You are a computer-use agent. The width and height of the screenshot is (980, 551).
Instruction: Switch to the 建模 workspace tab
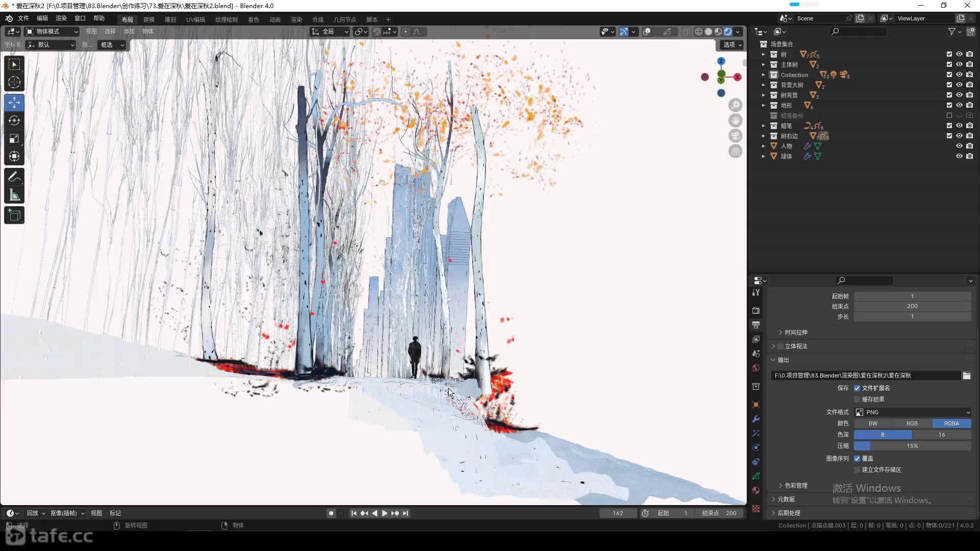(149, 19)
